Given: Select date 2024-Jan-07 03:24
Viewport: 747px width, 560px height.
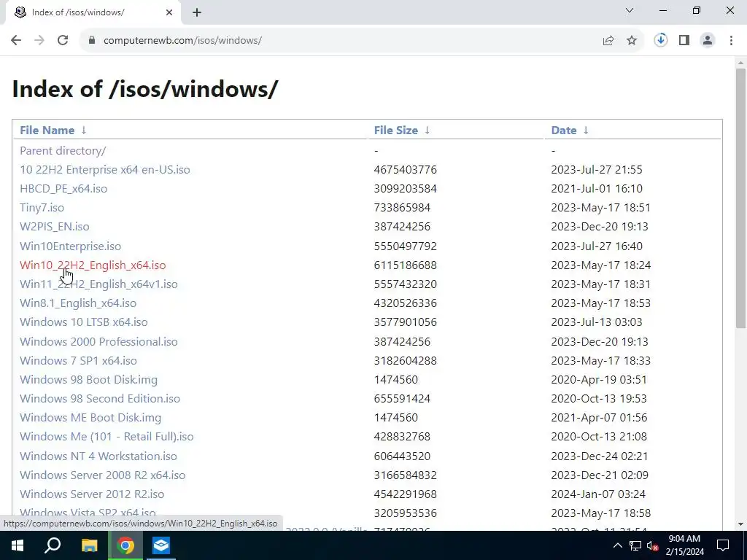Looking at the screenshot, I should [x=598, y=494].
